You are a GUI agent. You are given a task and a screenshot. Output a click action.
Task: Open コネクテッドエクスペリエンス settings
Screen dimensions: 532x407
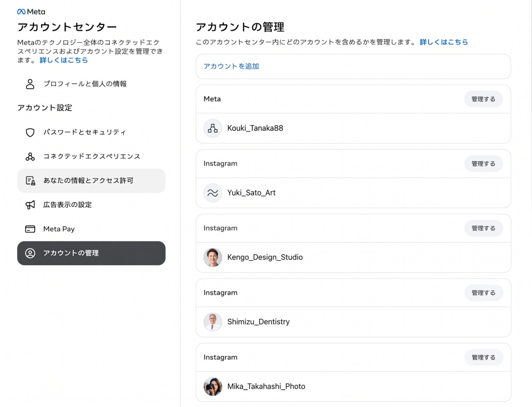click(x=91, y=156)
